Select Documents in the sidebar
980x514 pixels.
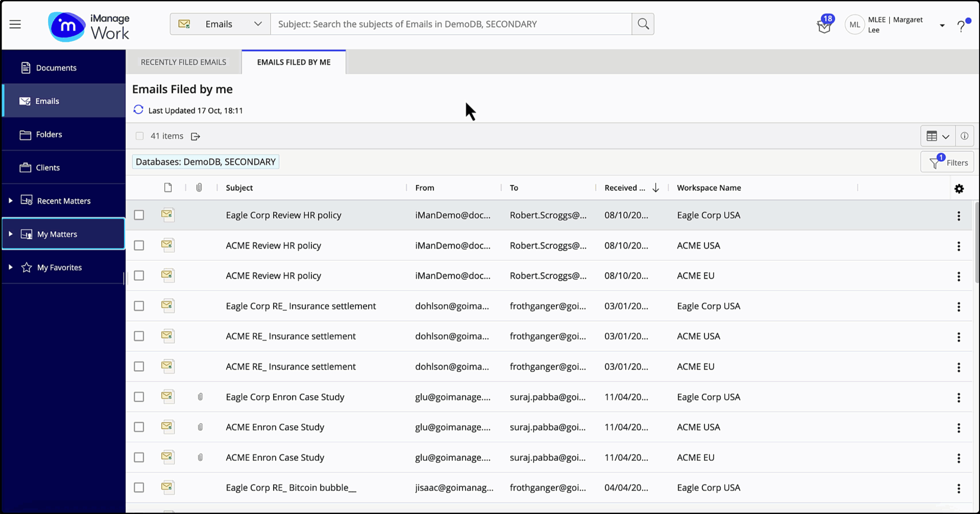click(x=56, y=67)
